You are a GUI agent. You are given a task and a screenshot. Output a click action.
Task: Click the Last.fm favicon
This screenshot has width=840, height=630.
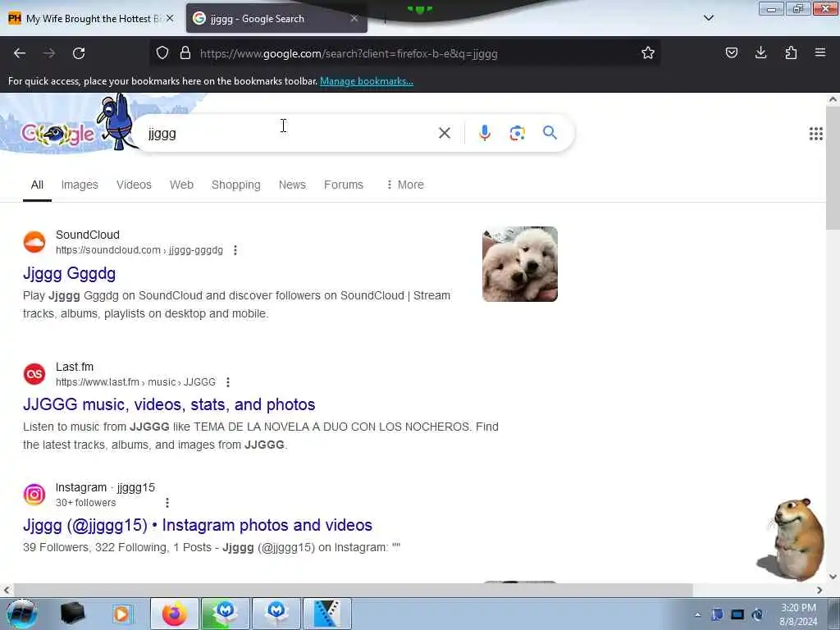click(x=34, y=374)
